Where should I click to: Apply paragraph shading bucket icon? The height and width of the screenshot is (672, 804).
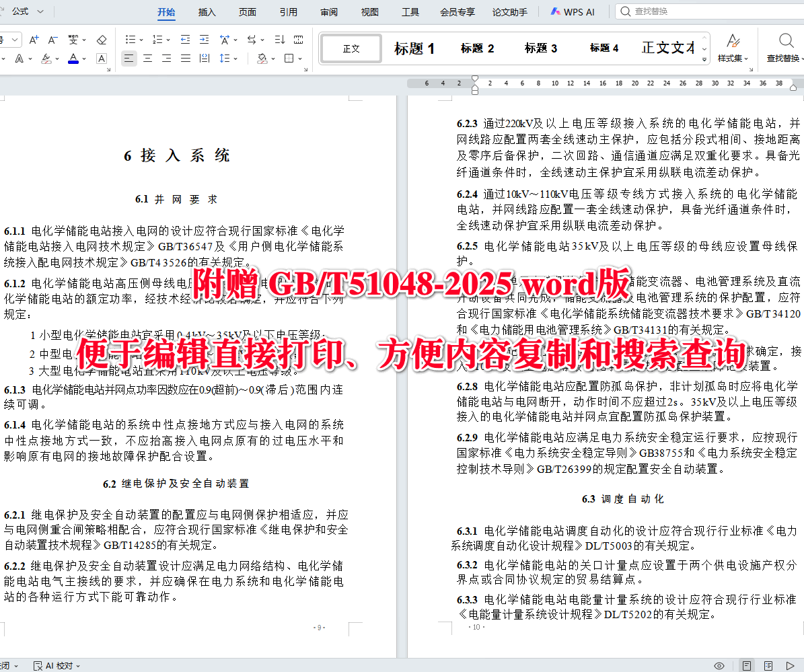(x=262, y=59)
